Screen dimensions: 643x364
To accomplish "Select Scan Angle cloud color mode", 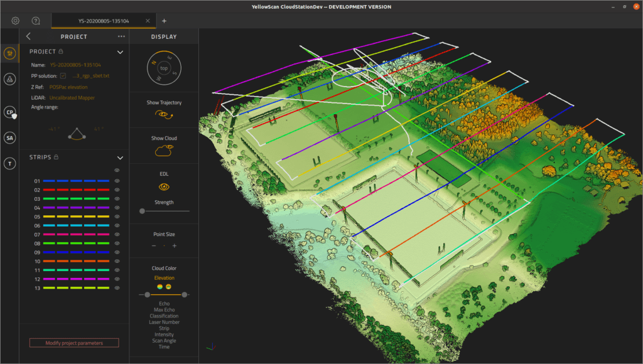I will 164,340.
